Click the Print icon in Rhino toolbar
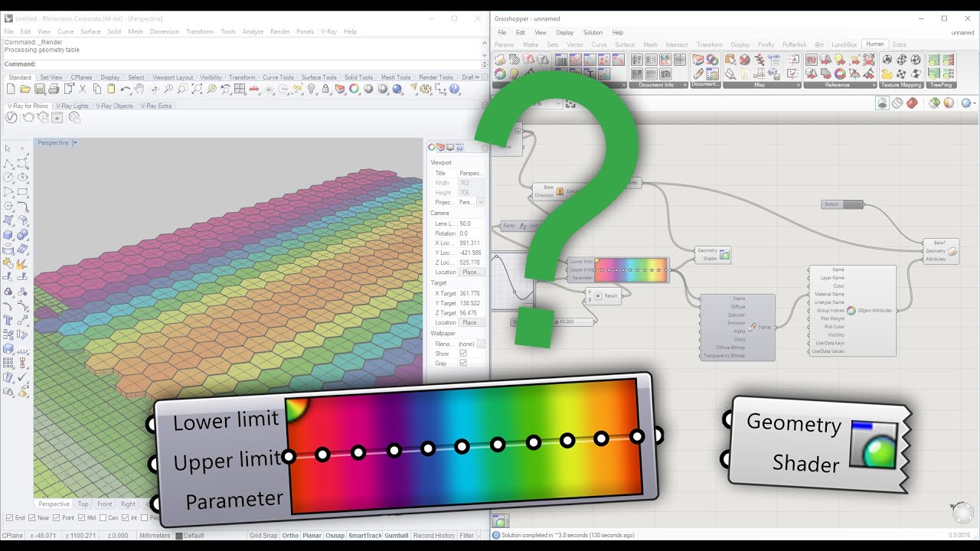The image size is (980, 551). coord(54,90)
